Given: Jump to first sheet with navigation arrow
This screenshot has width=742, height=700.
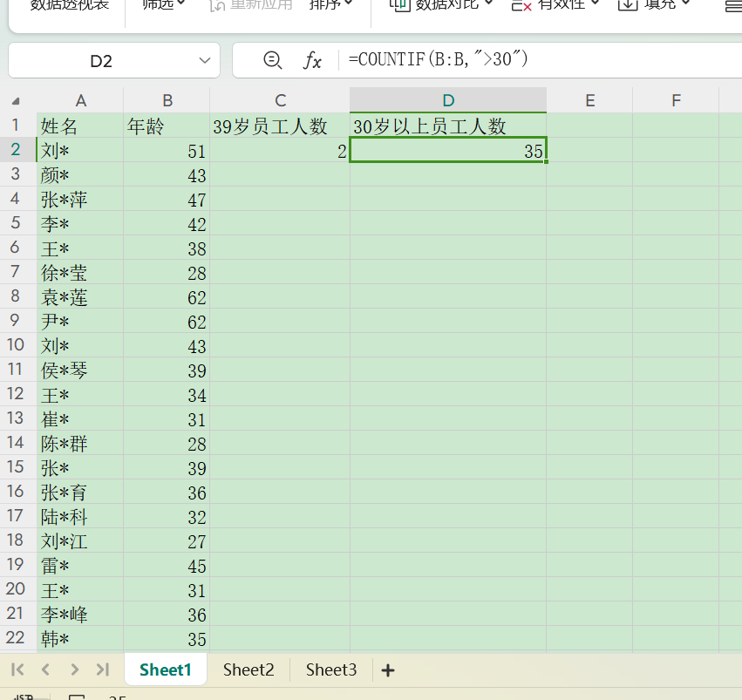Looking at the screenshot, I should point(17,669).
